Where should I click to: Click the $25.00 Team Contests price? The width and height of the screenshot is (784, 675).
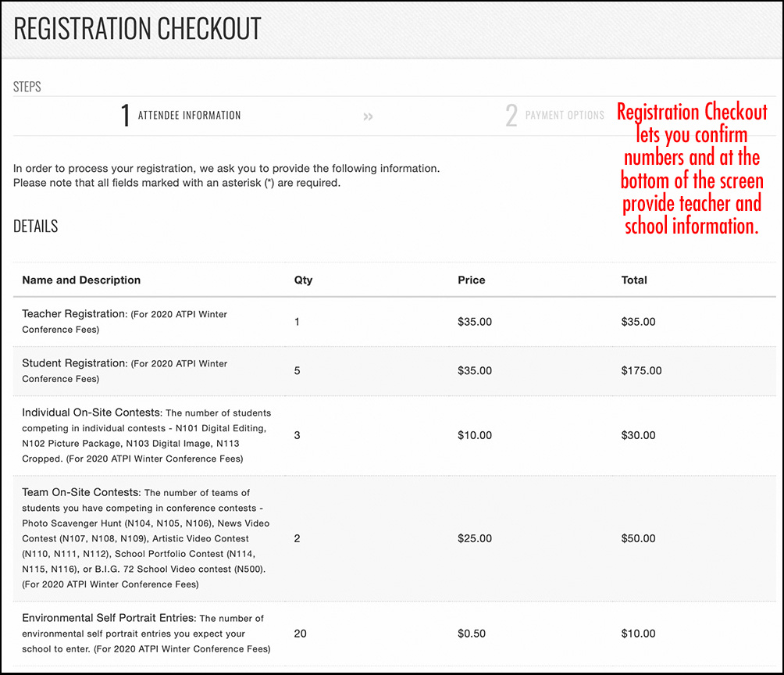click(x=475, y=538)
